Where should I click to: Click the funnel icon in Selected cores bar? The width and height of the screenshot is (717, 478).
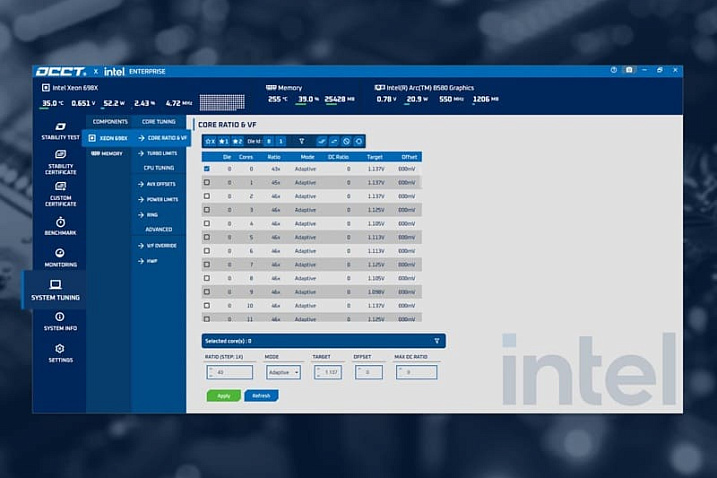click(x=437, y=341)
